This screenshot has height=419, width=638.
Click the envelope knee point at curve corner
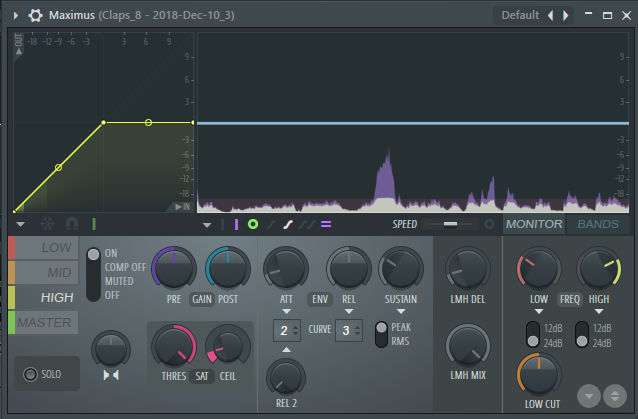pyautogui.click(x=103, y=122)
